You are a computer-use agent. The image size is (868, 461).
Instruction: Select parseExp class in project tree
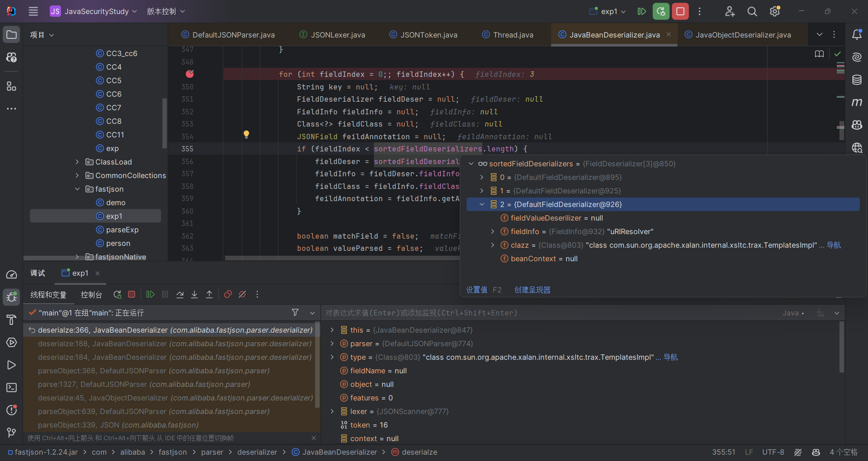(x=117, y=230)
